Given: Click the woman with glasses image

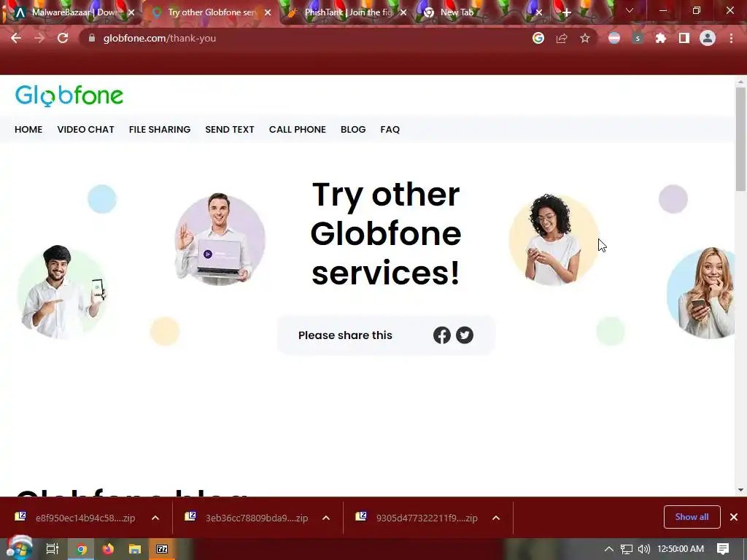Looking at the screenshot, I should [553, 239].
